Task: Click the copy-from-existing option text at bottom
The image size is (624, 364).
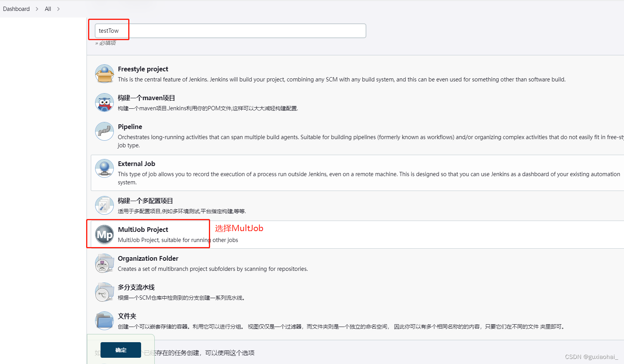Action: [x=175, y=353]
